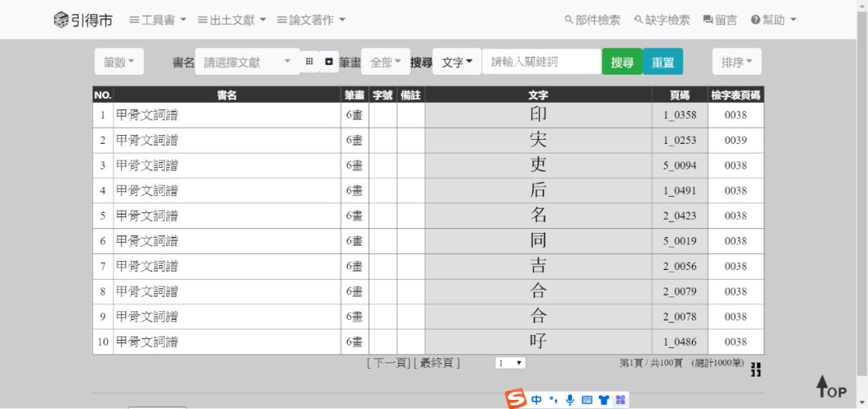Click the 引得市 cube logo icon
This screenshot has height=409, width=868.
pos(61,20)
